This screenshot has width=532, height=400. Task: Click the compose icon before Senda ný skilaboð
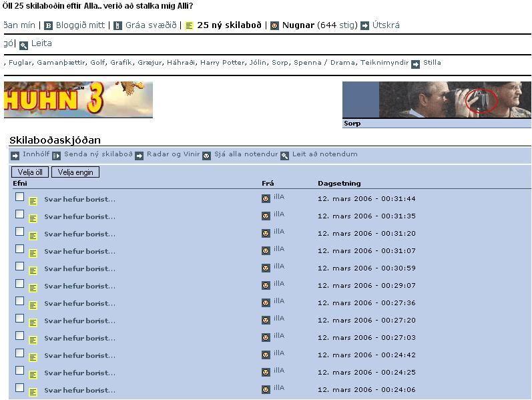(x=56, y=156)
